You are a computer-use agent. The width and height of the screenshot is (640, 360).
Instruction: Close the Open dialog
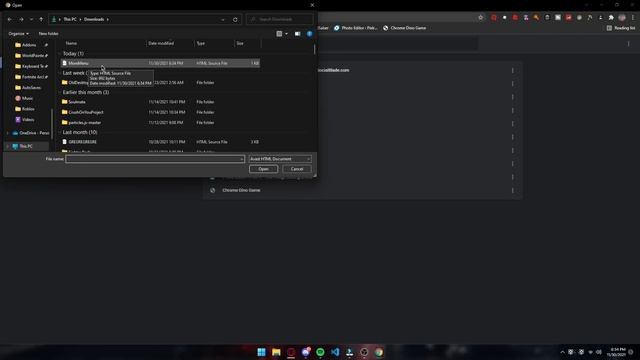click(x=312, y=5)
